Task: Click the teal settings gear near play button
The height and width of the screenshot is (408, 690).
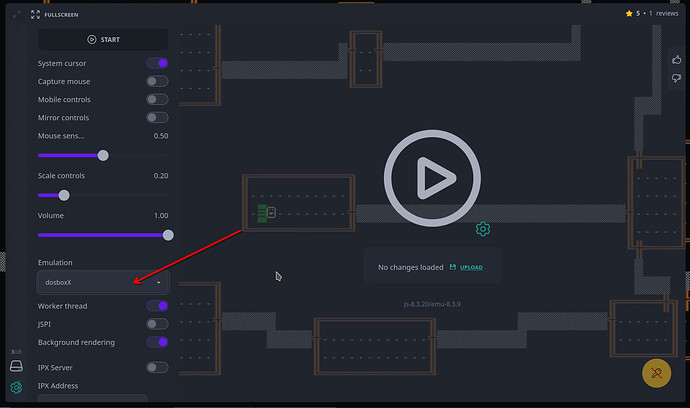Action: click(x=483, y=229)
